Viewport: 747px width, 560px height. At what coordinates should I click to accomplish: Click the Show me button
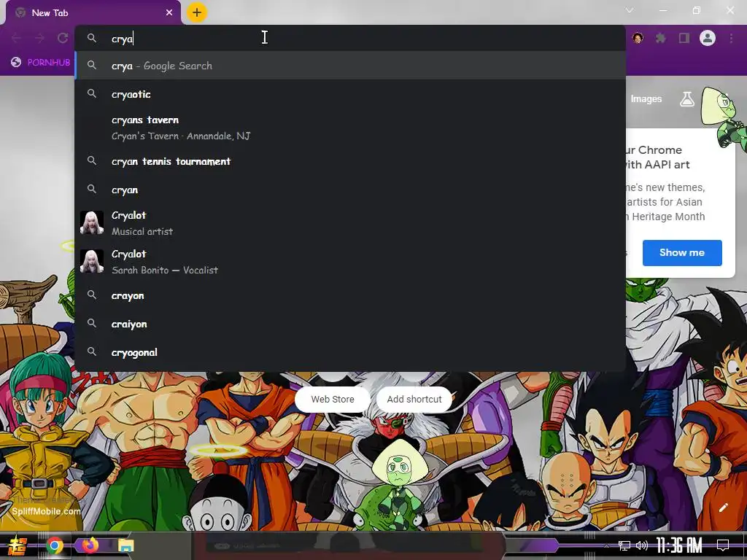click(682, 253)
